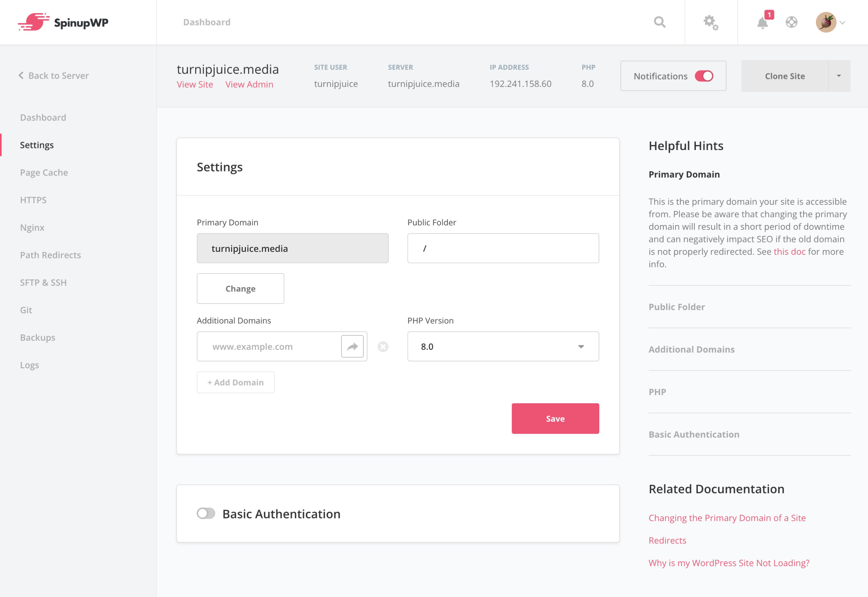Click the Change domain button

(x=241, y=288)
